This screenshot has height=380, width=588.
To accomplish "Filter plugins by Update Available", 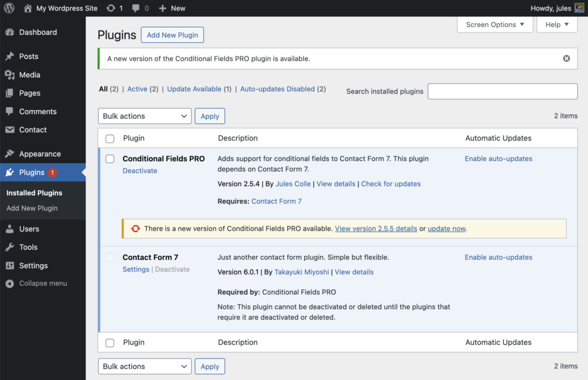I will (x=194, y=89).
